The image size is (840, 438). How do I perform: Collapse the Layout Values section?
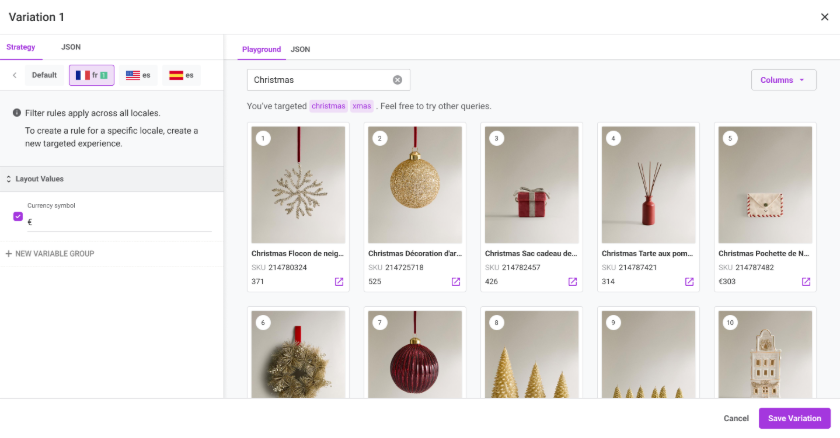click(112, 179)
